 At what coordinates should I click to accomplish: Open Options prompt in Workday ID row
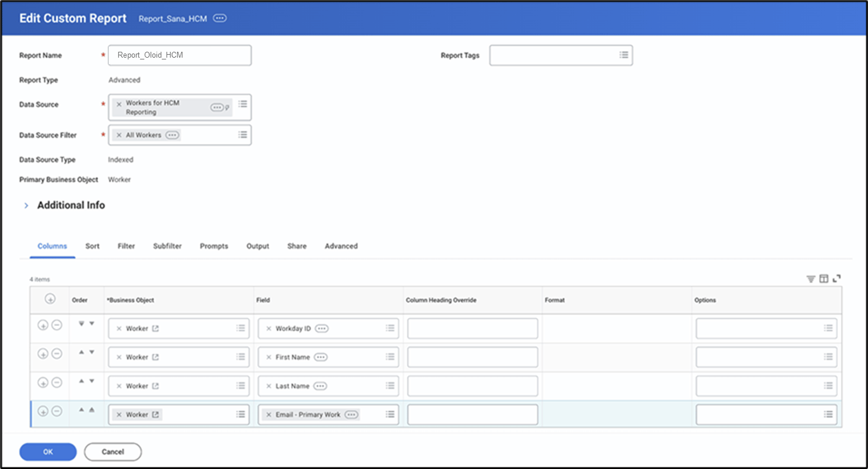click(x=828, y=328)
